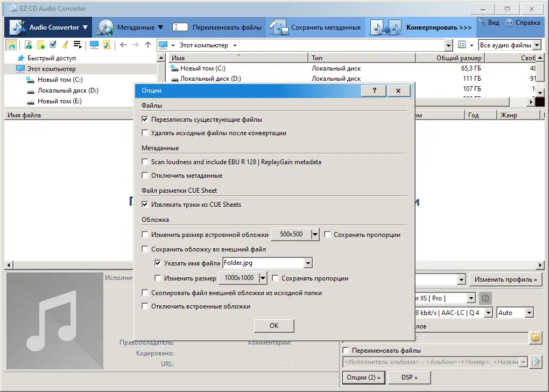Go up one folder with up arrow
Screen dimensions: 549x392
point(148,45)
